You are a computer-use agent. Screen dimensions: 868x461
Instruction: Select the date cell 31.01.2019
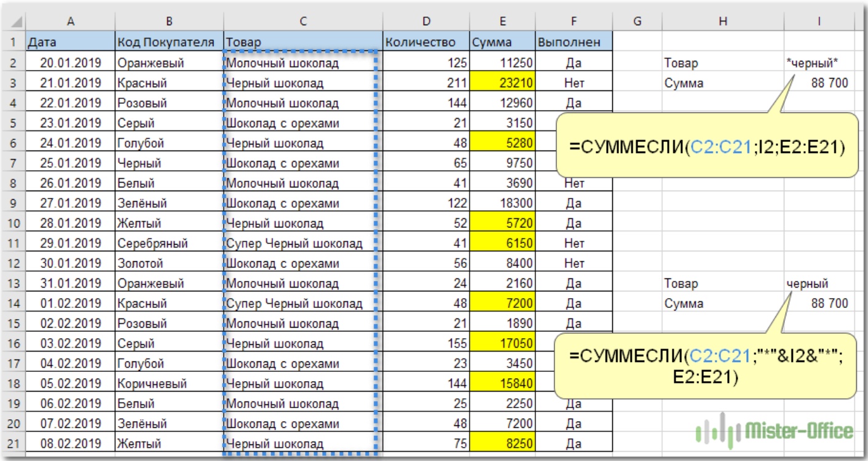tap(71, 284)
